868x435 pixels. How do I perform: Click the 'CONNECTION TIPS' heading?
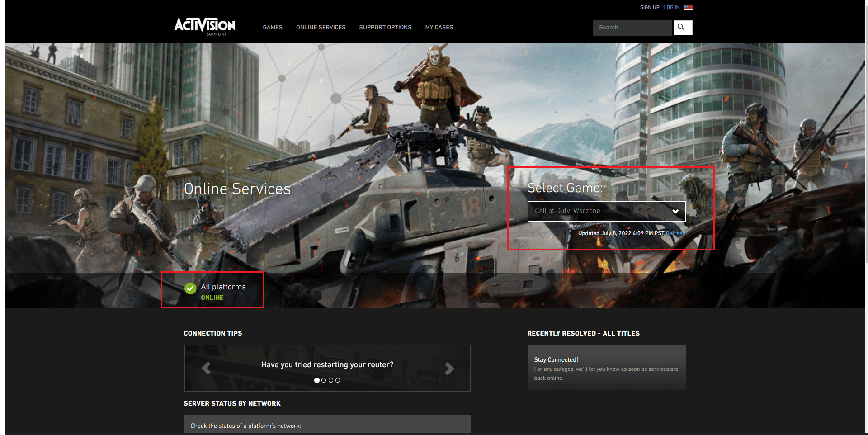tap(213, 333)
